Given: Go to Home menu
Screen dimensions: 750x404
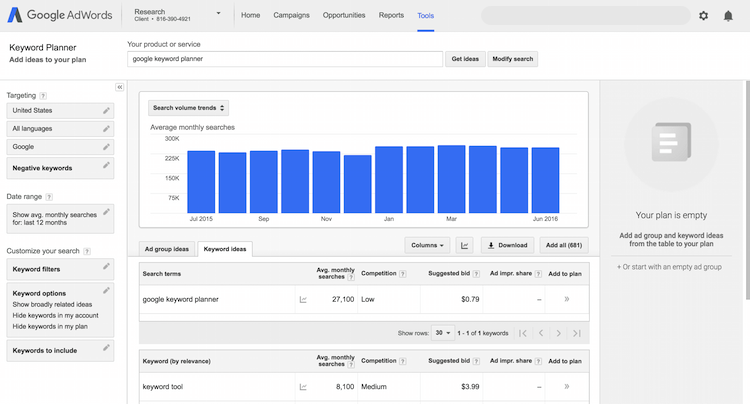Looking at the screenshot, I should (x=251, y=15).
